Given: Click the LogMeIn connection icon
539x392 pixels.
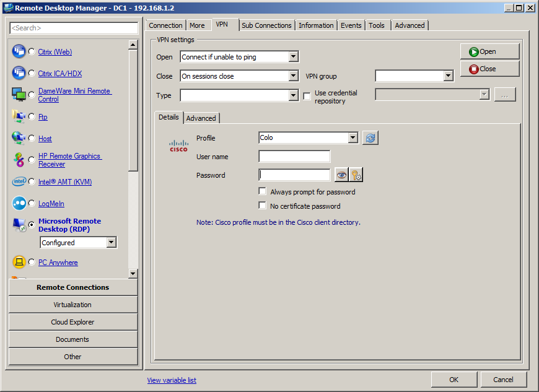Looking at the screenshot, I should tap(19, 203).
